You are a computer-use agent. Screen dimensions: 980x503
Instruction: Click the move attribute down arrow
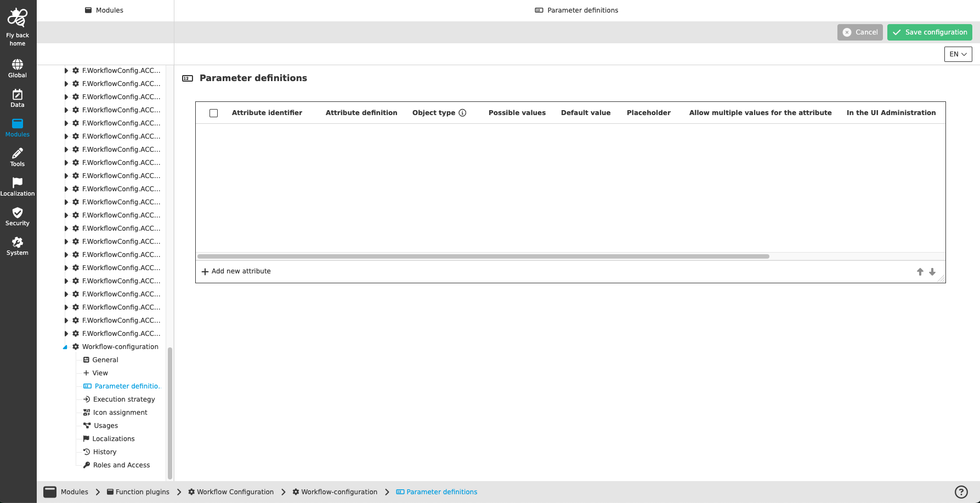[x=932, y=271]
